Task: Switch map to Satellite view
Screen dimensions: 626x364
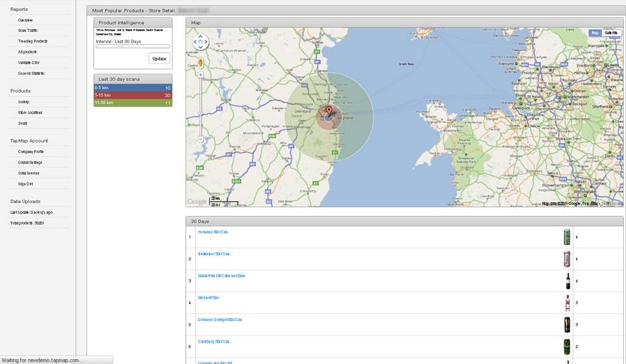Action: tap(611, 33)
